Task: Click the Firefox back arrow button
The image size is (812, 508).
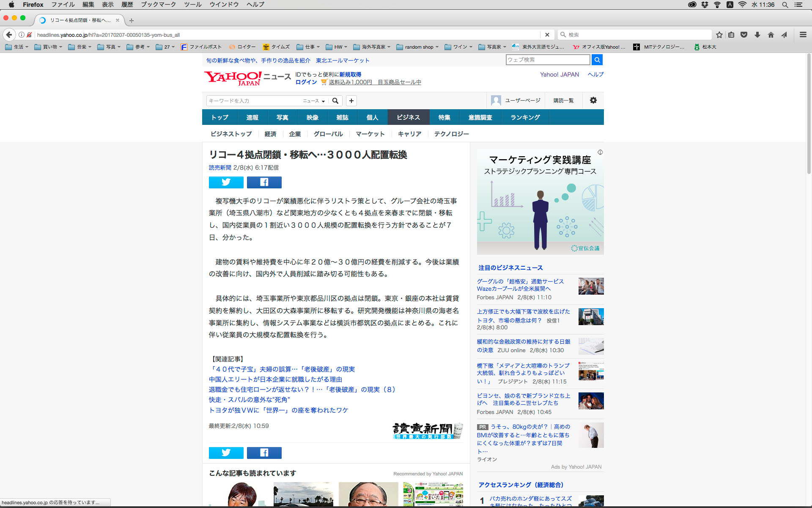Action: pos(9,35)
